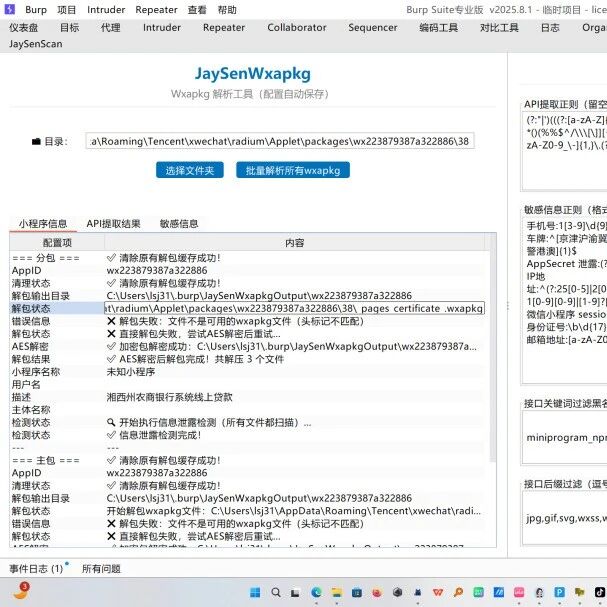Image resolution: width=607 pixels, height=607 pixels.
Task: Open the taskbar Search icon
Action: [276, 592]
